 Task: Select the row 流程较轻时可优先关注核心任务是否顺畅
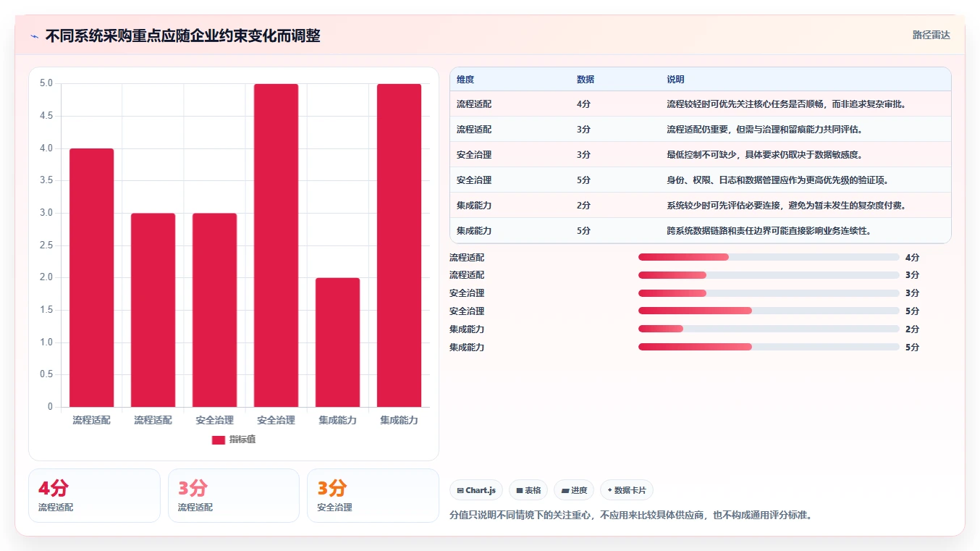(700, 104)
